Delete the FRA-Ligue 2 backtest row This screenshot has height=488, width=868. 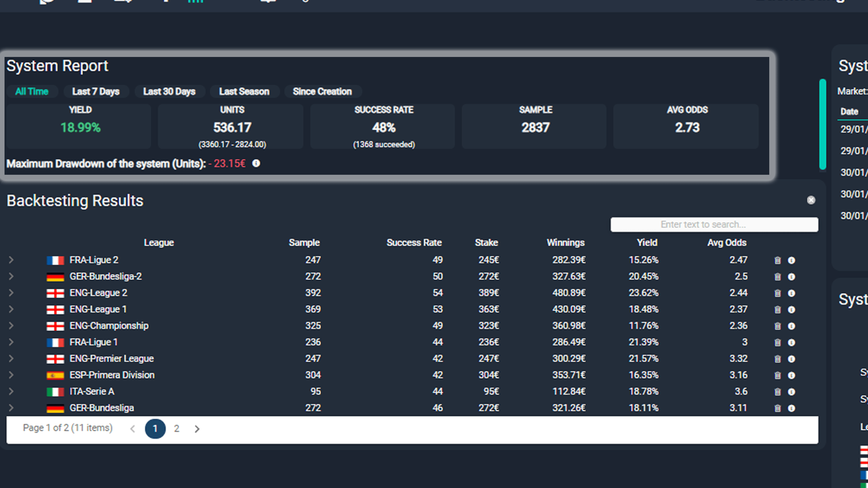pyautogui.click(x=778, y=260)
